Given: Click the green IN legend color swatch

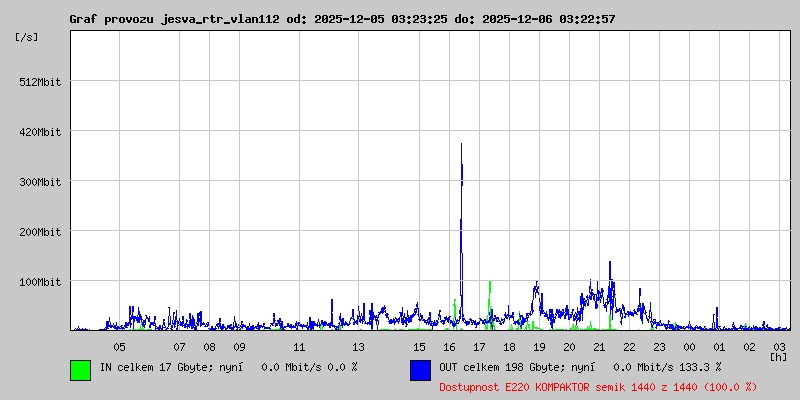Looking at the screenshot, I should coord(80,369).
